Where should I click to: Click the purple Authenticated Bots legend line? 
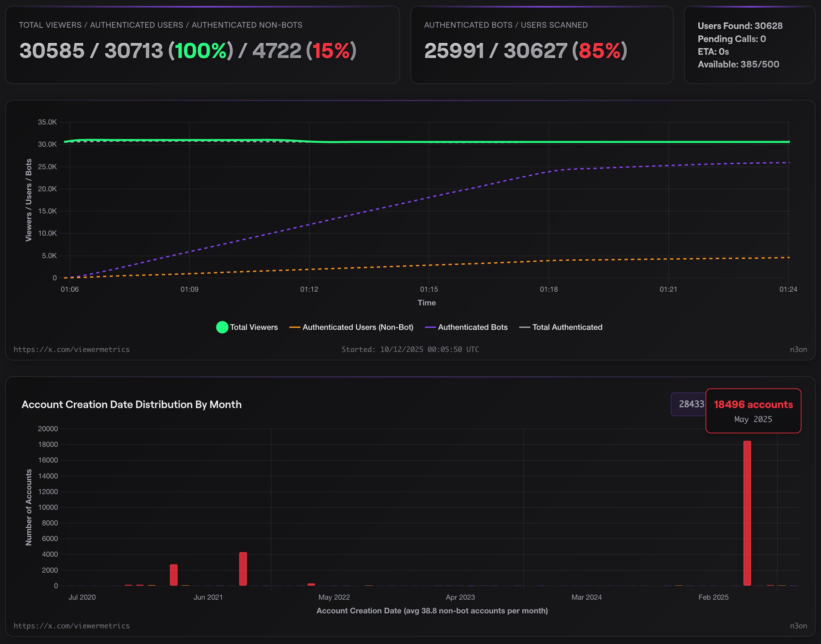pos(430,327)
